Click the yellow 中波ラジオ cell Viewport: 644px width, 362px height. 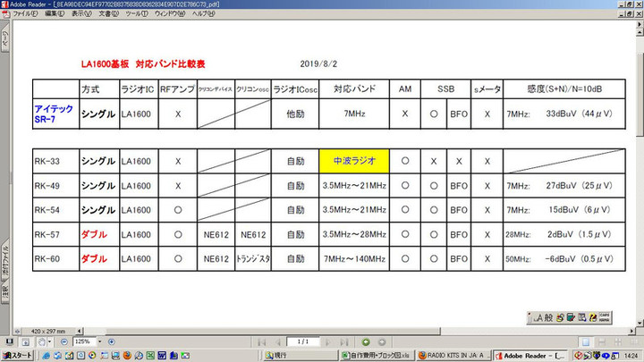point(354,161)
